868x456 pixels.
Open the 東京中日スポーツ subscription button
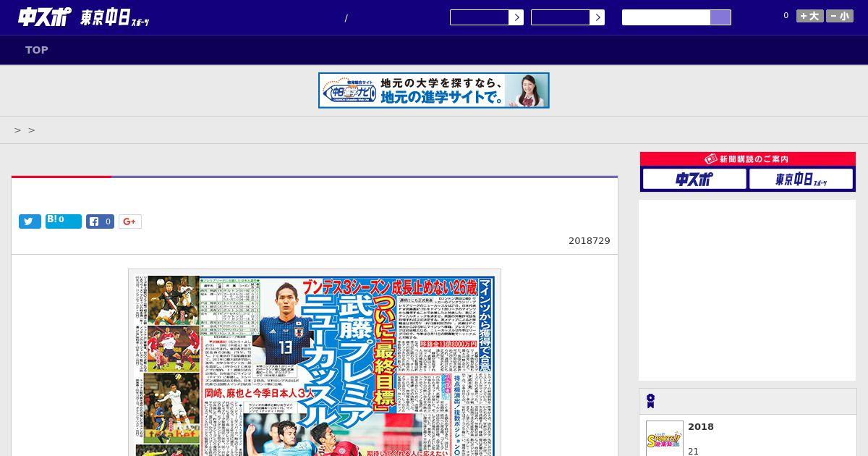(x=801, y=179)
